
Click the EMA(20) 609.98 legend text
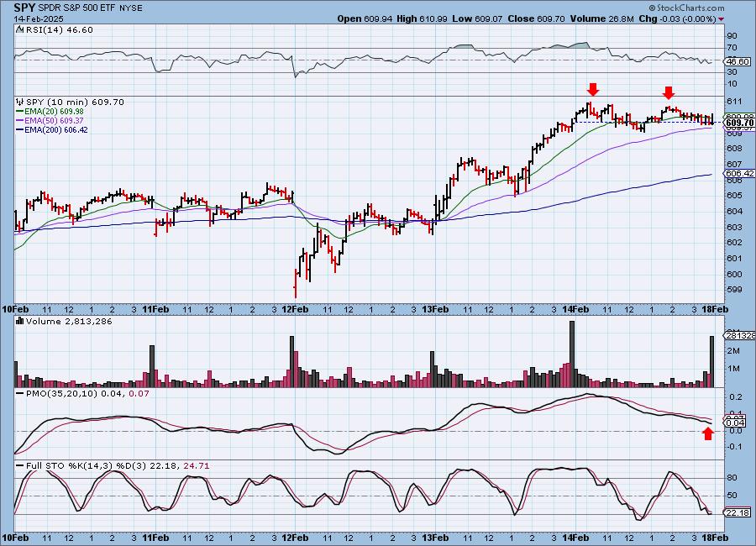click(54, 112)
